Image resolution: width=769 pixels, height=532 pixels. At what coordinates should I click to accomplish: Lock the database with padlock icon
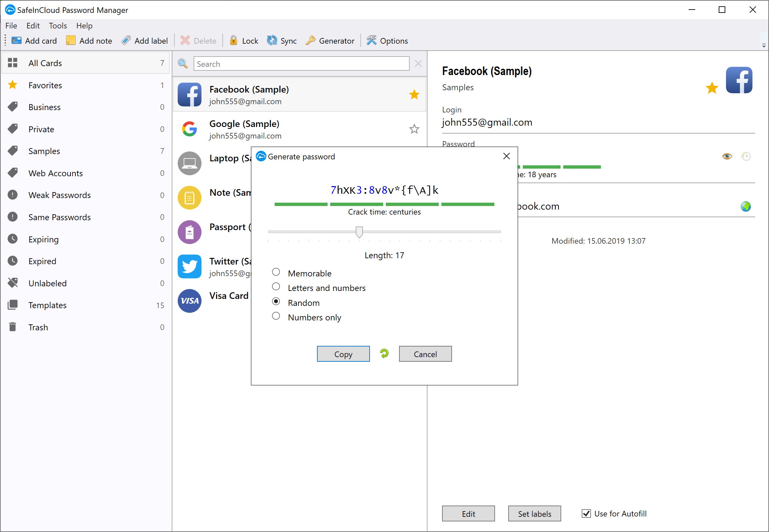click(234, 40)
